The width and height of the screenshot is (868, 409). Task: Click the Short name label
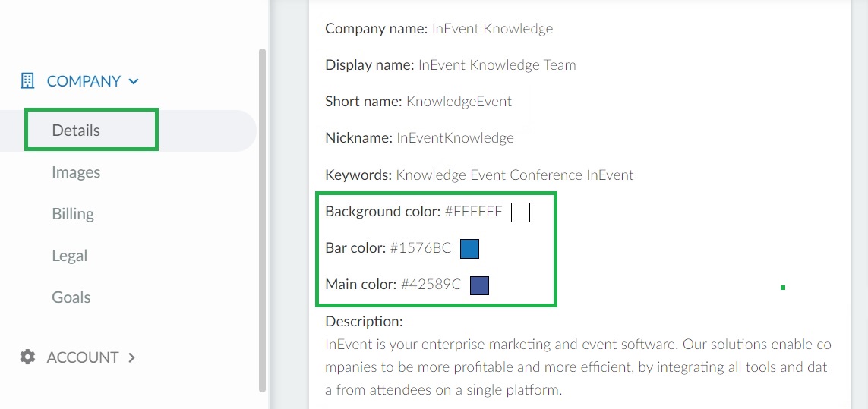pyautogui.click(x=364, y=101)
